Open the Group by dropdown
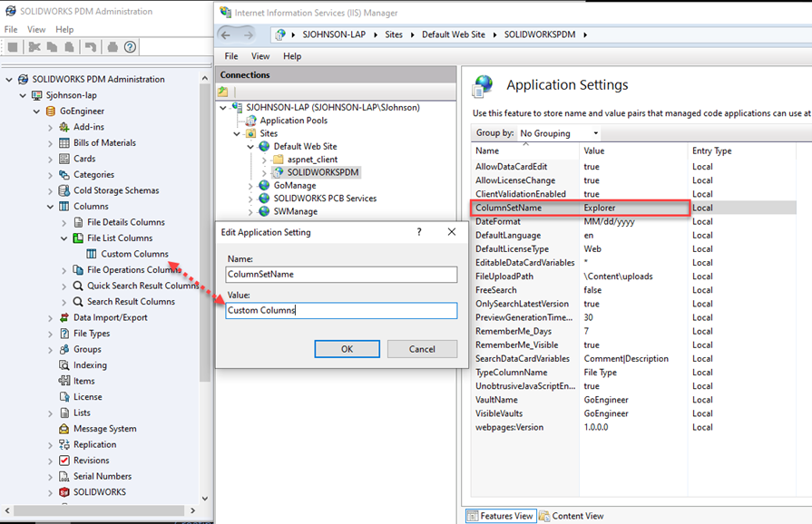 (x=559, y=133)
